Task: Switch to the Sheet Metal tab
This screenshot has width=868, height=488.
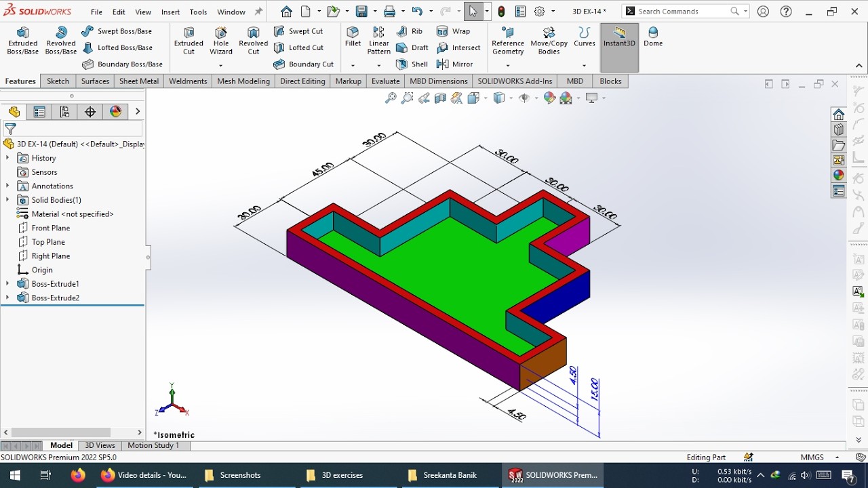Action: (x=139, y=81)
